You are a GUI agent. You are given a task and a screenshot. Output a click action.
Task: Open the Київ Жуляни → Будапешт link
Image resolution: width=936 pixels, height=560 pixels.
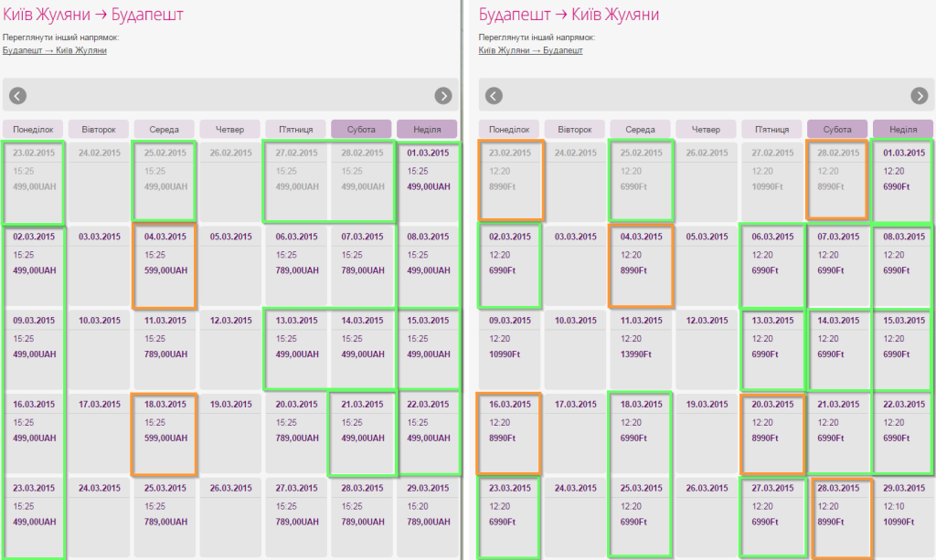coord(530,50)
